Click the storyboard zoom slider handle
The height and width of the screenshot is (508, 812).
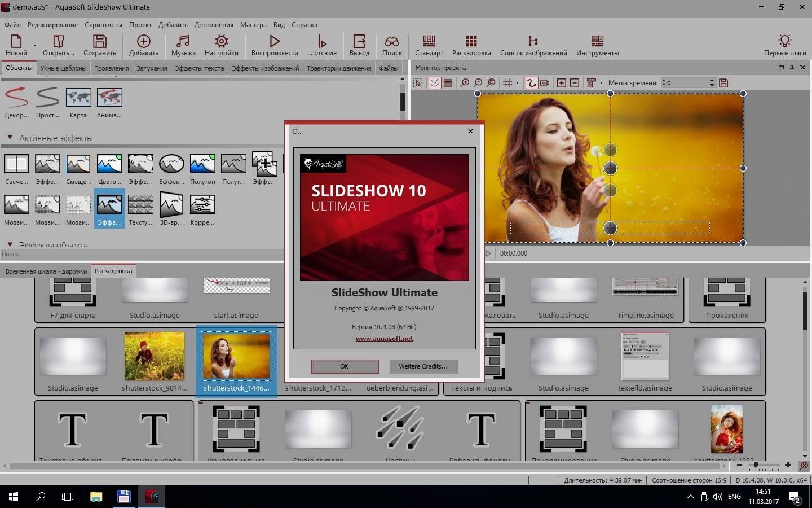pos(756,465)
